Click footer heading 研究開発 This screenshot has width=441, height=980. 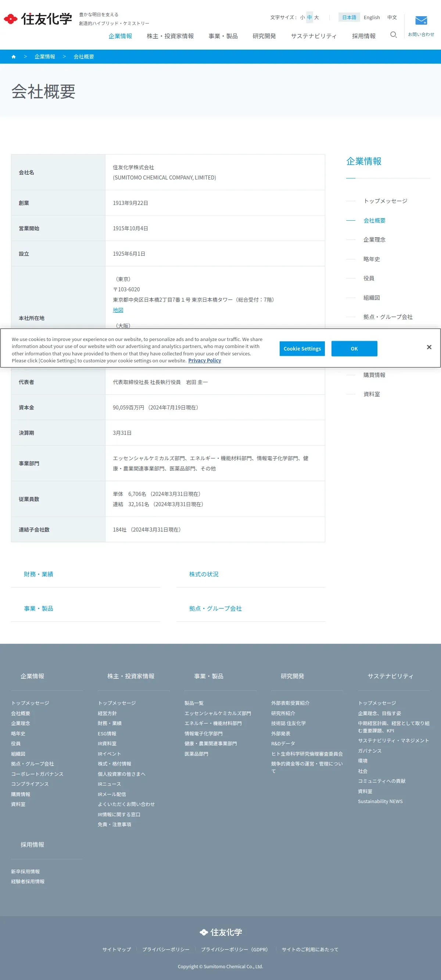point(293,677)
